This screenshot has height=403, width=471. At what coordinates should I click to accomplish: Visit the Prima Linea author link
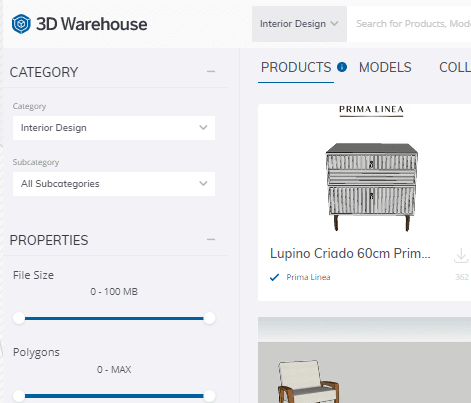tap(308, 277)
